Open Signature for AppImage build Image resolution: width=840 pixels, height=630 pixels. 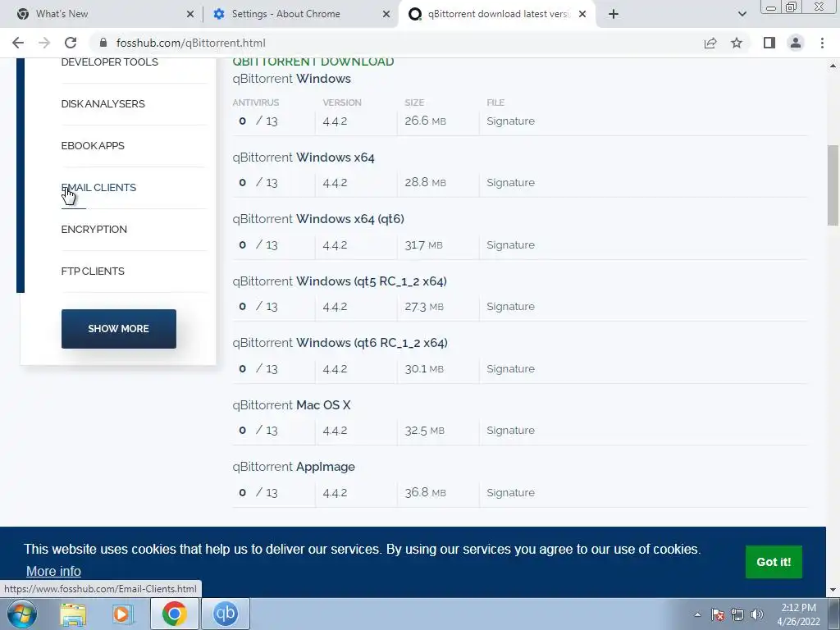click(x=510, y=492)
